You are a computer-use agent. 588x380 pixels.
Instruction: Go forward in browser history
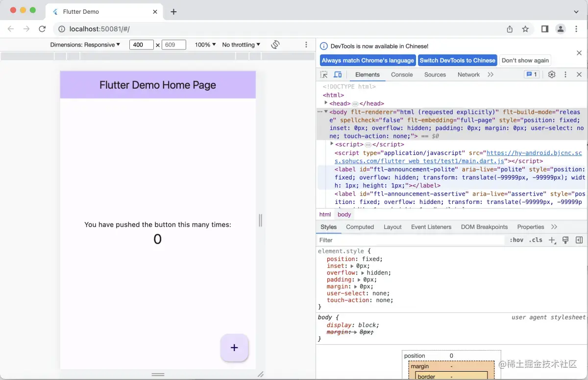pyautogui.click(x=26, y=29)
